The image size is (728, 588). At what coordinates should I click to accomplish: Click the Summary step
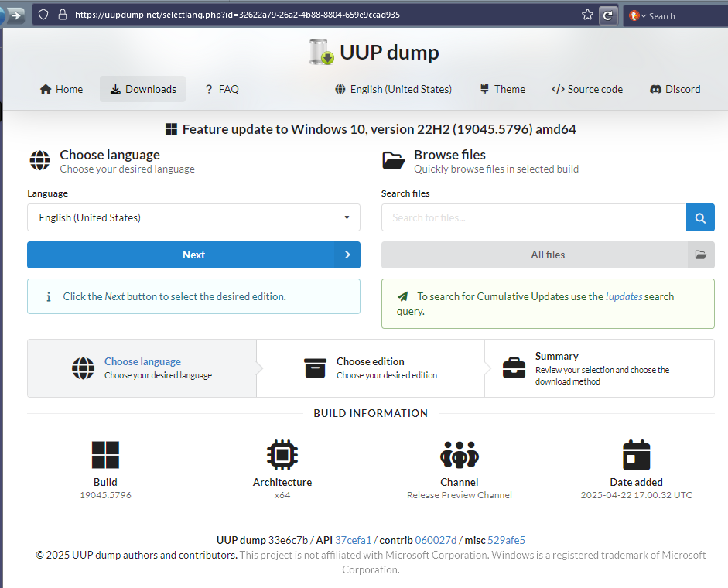coord(600,367)
